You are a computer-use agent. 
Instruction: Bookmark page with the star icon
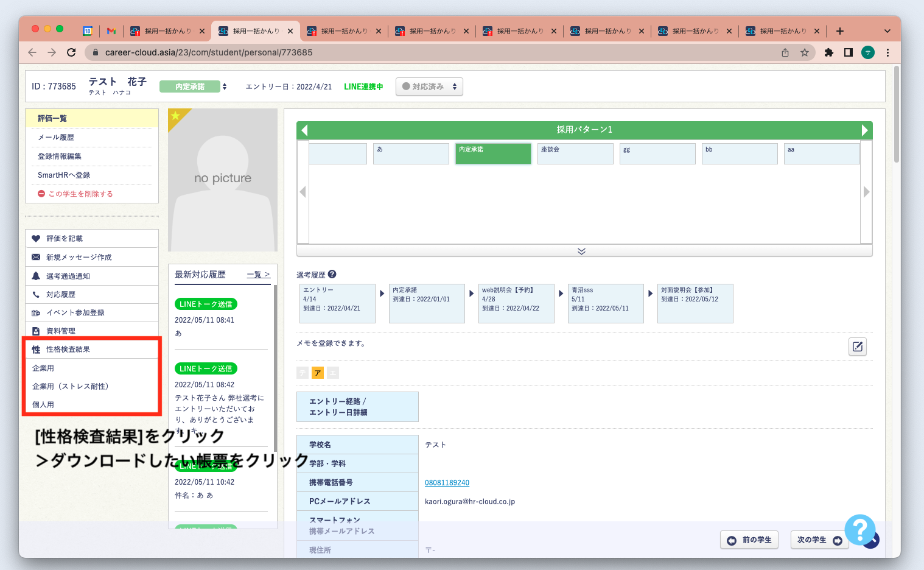click(x=804, y=52)
